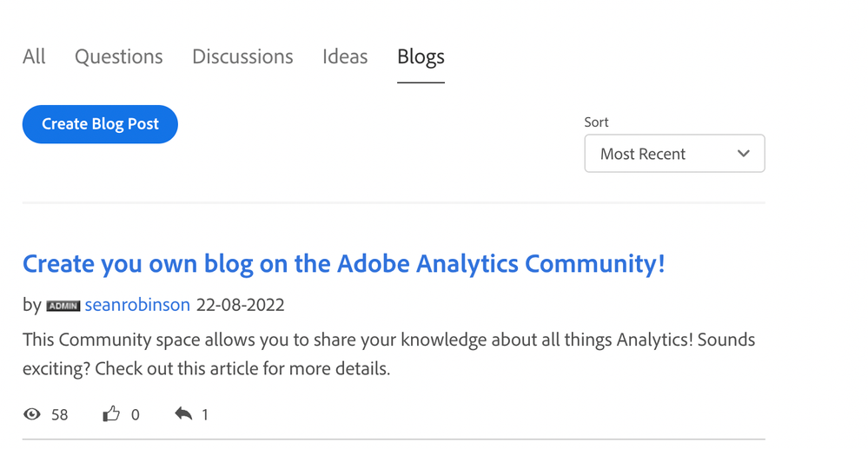Open the 'Create you own blog' post title

pyautogui.click(x=343, y=263)
